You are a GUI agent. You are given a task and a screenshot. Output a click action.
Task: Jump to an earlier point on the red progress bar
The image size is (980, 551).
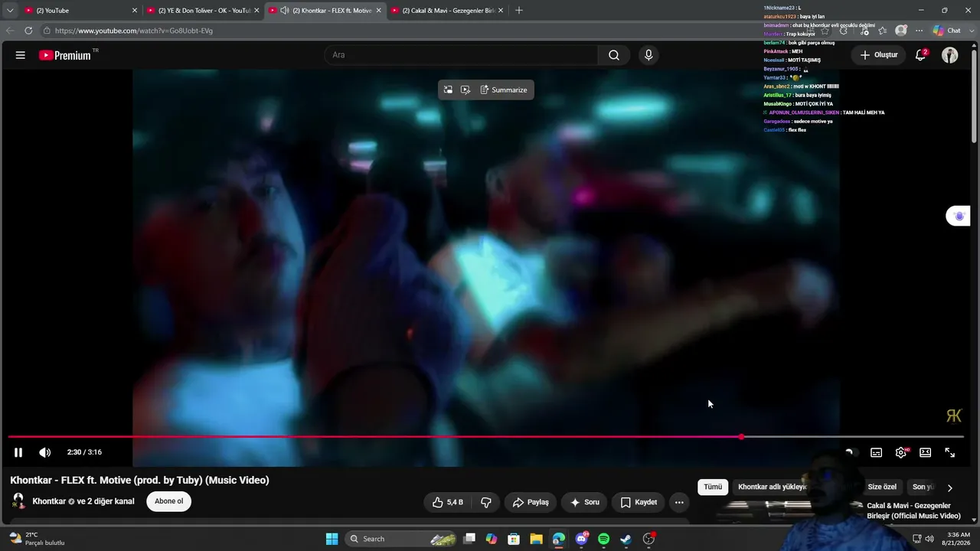point(374,437)
